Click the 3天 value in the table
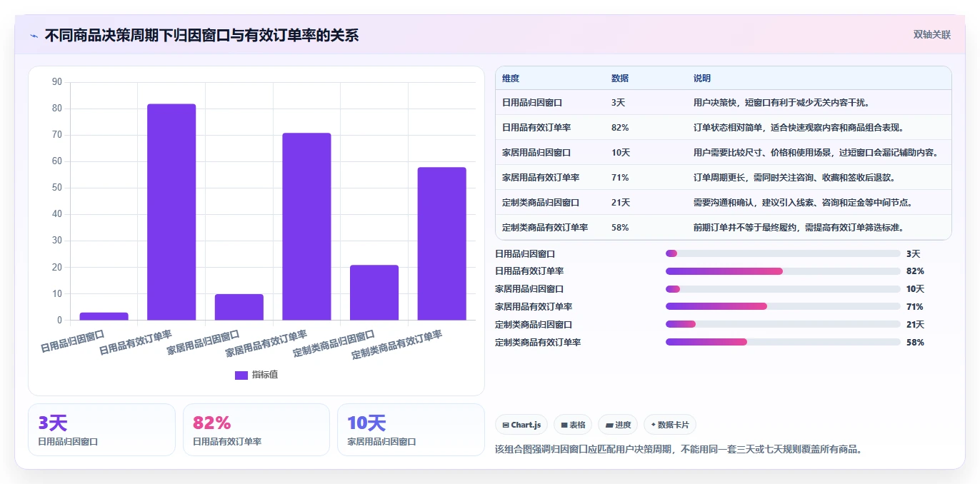 (x=619, y=103)
